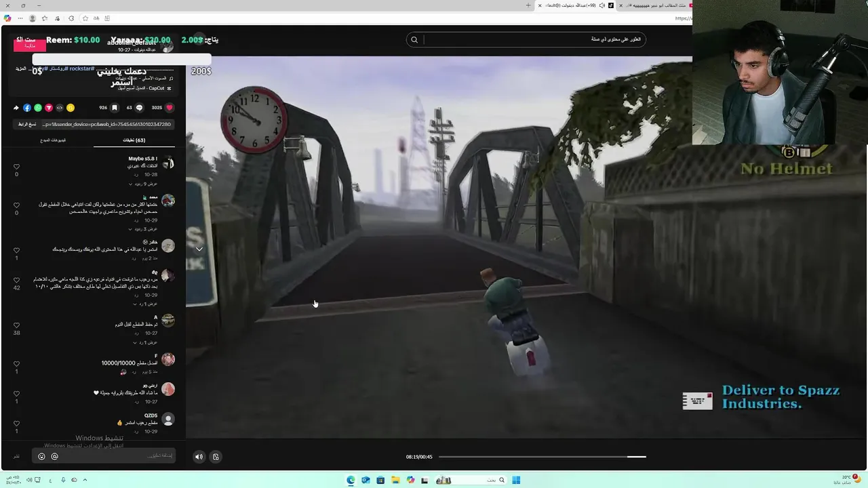Open the browser three-dots menu
This screenshot has width=868, height=488.
20,18
